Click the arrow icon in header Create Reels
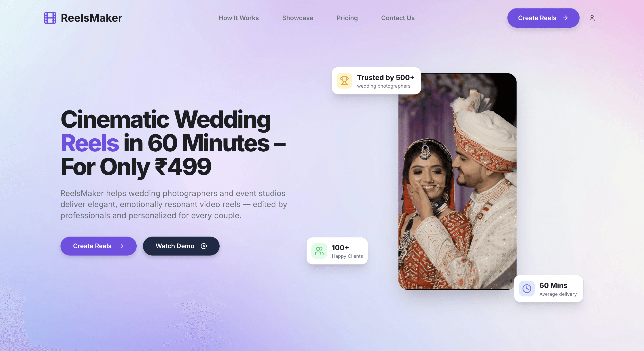This screenshot has height=351, width=644. (565, 18)
